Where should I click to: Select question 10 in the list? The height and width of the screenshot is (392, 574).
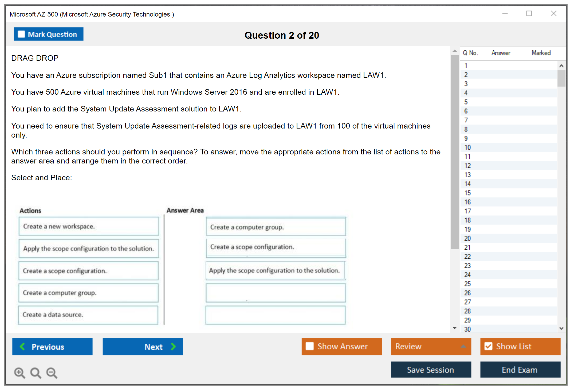point(467,147)
